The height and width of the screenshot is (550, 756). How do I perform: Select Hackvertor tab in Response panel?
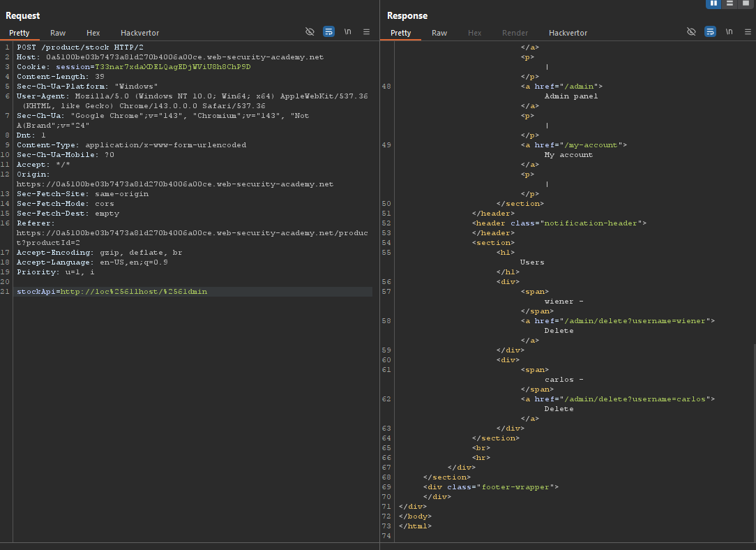(568, 33)
